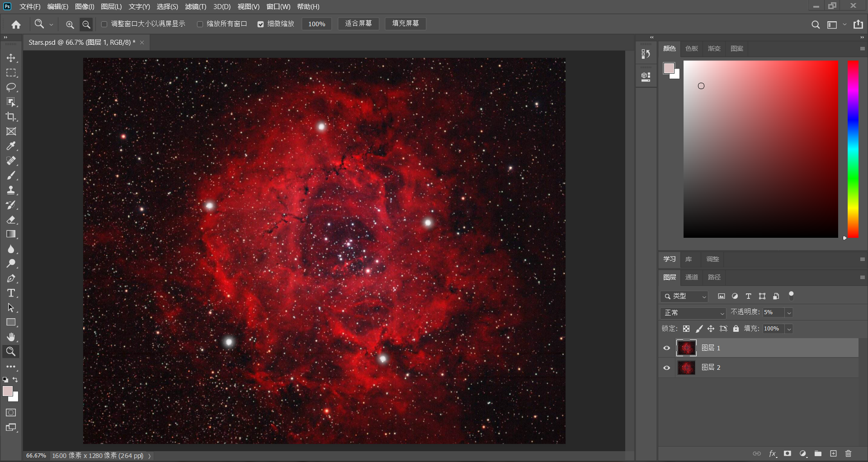This screenshot has height=462, width=868.
Task: Click the zoom out magnifier in options bar
Action: click(86, 24)
